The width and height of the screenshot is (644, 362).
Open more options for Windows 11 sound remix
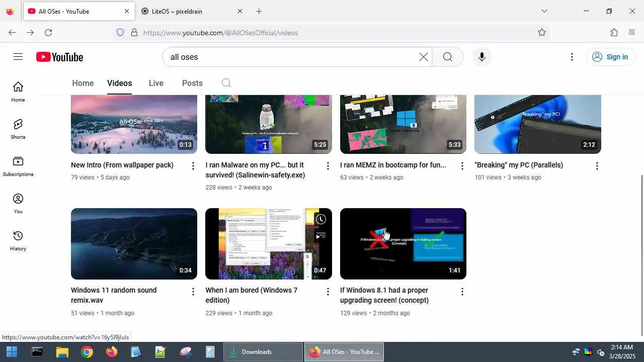pyautogui.click(x=193, y=292)
